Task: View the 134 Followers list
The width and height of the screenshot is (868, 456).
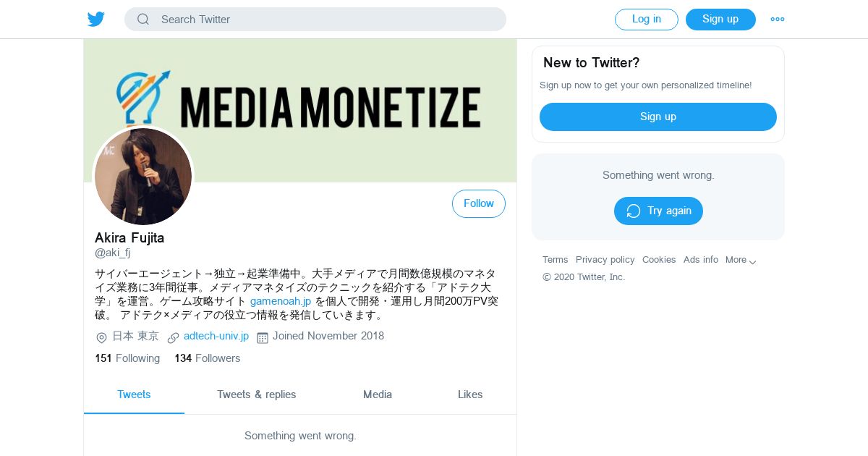Action: coord(207,358)
